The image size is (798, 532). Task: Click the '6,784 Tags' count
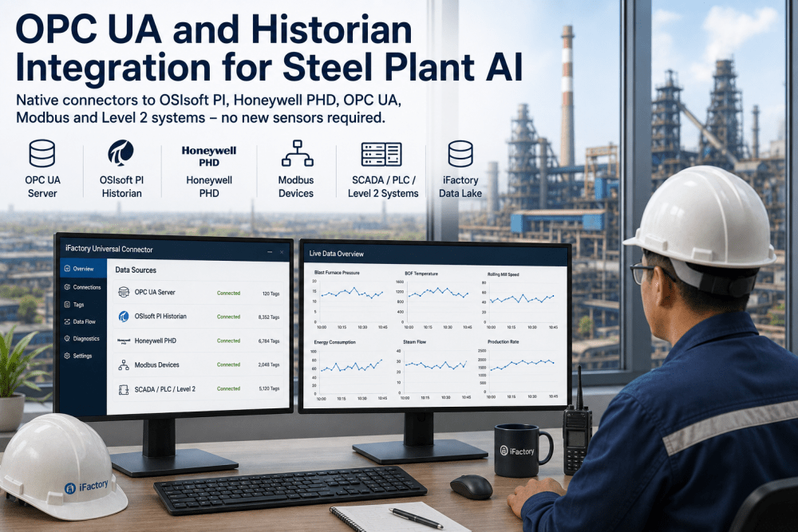(x=269, y=341)
